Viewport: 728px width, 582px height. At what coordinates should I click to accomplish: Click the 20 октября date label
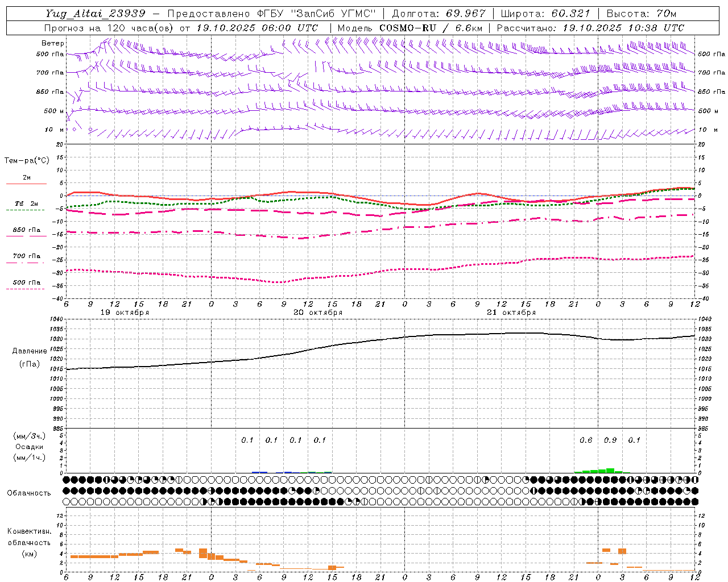pos(318,313)
